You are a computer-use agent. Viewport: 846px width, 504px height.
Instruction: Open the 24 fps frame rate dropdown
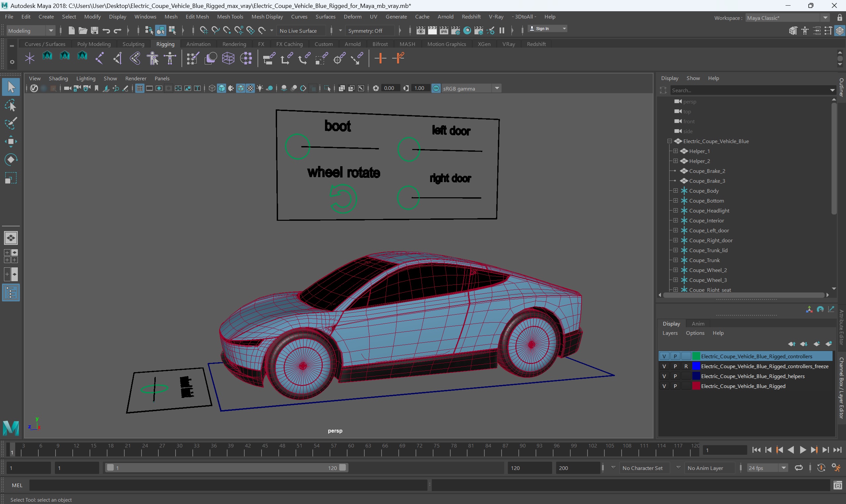tap(767, 468)
